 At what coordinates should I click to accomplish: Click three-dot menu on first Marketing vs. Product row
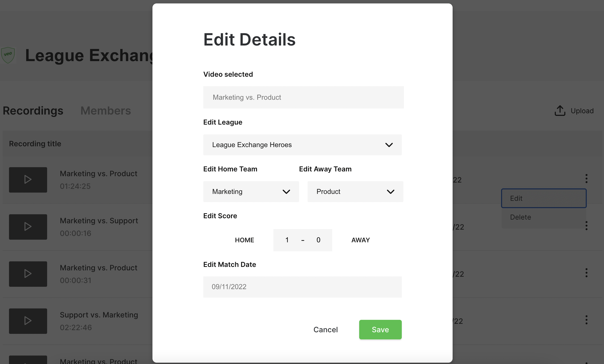click(x=587, y=179)
